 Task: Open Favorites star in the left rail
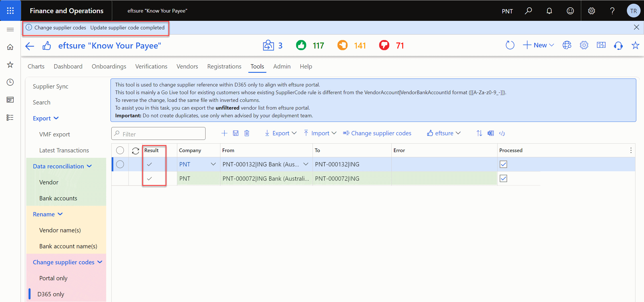tap(10, 65)
